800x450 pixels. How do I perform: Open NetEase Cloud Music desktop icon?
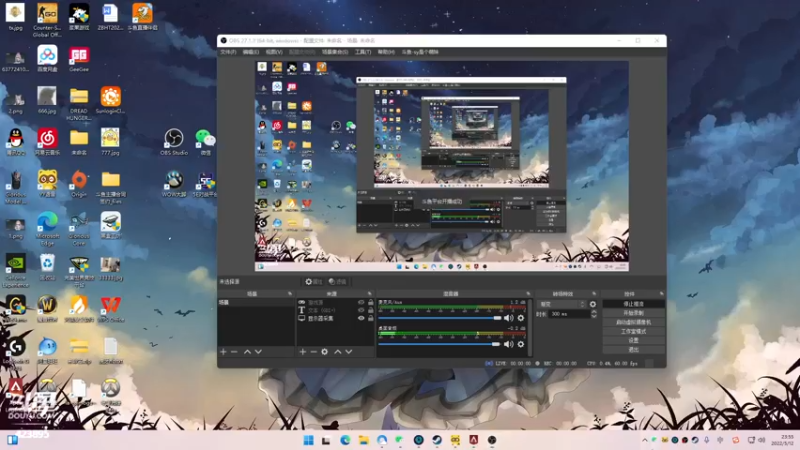click(47, 142)
